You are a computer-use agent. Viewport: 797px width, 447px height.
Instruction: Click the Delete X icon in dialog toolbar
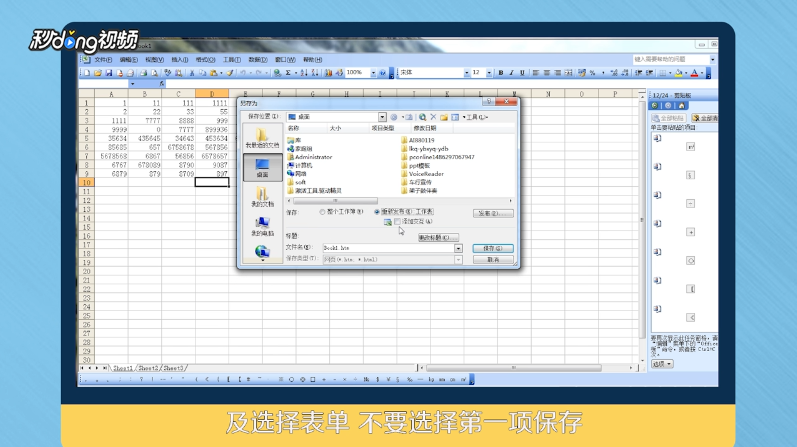click(433, 117)
